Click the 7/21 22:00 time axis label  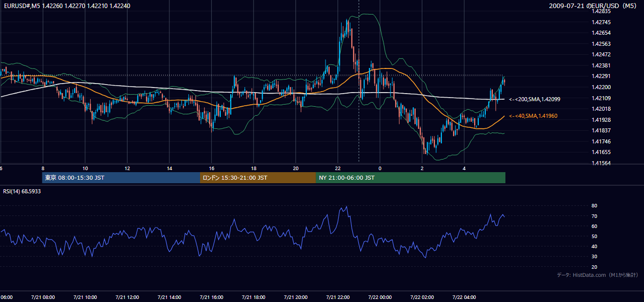338,297
